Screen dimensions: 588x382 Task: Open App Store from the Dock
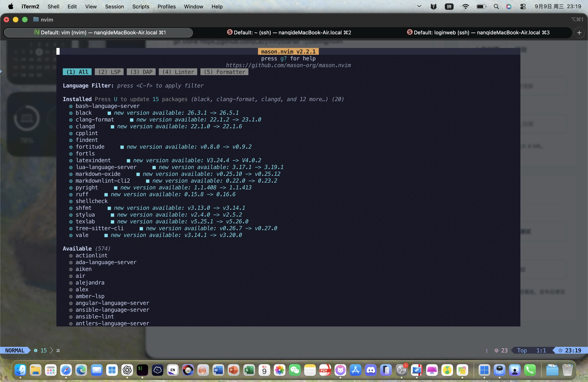click(x=356, y=370)
